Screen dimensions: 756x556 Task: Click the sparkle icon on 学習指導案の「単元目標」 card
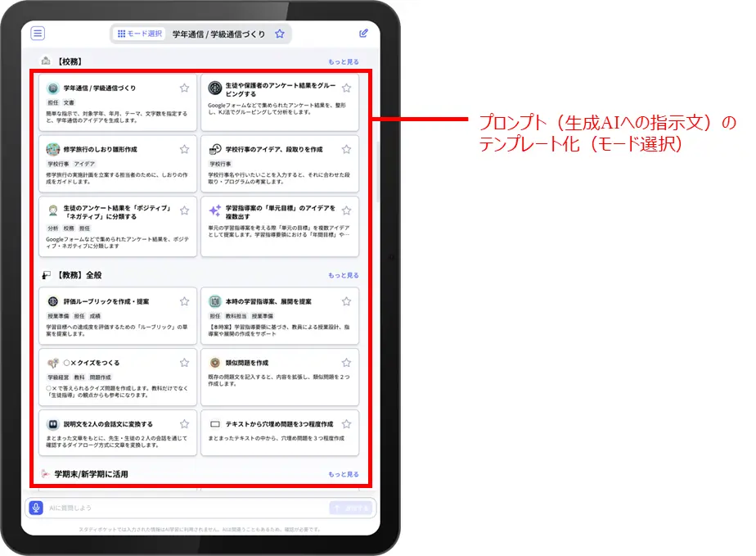[x=215, y=210]
